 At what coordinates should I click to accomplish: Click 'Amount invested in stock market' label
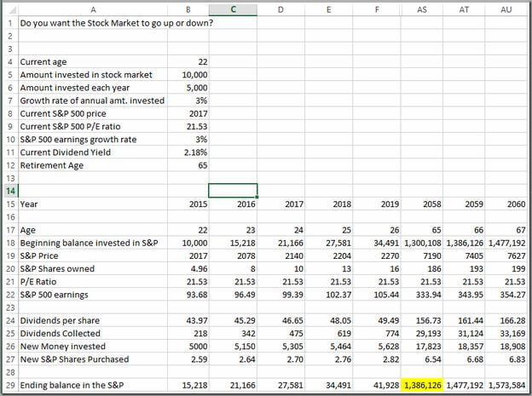(x=86, y=75)
